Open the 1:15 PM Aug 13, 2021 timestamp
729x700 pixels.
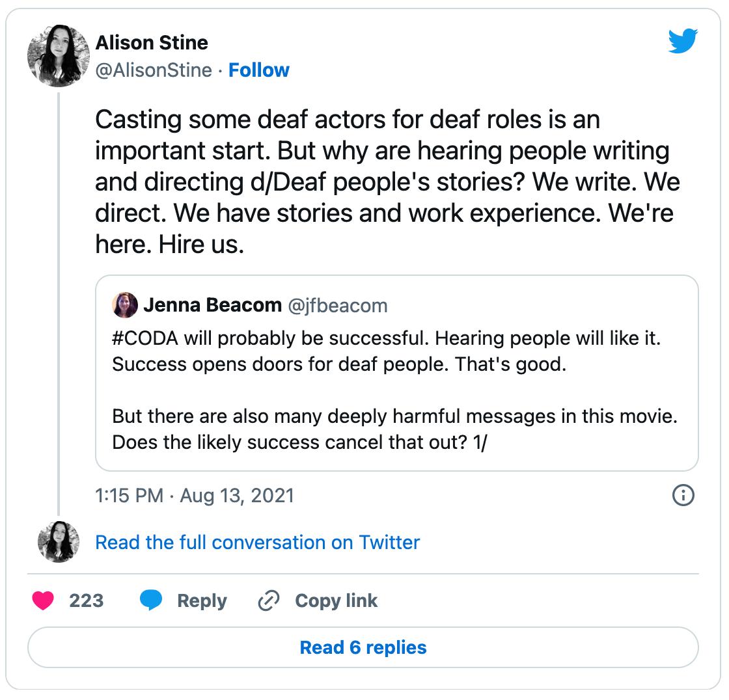coord(195,496)
